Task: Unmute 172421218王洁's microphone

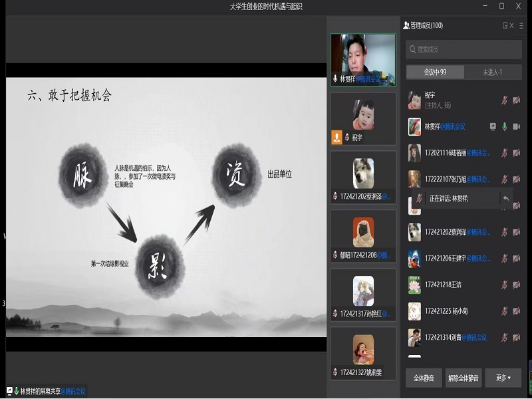Action: 505,285
